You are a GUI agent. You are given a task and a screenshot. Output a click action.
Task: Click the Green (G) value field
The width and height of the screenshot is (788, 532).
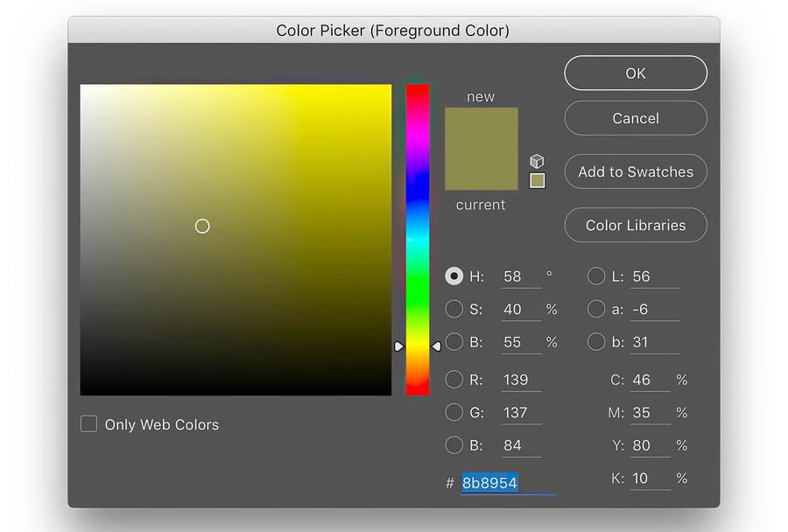click(x=520, y=413)
